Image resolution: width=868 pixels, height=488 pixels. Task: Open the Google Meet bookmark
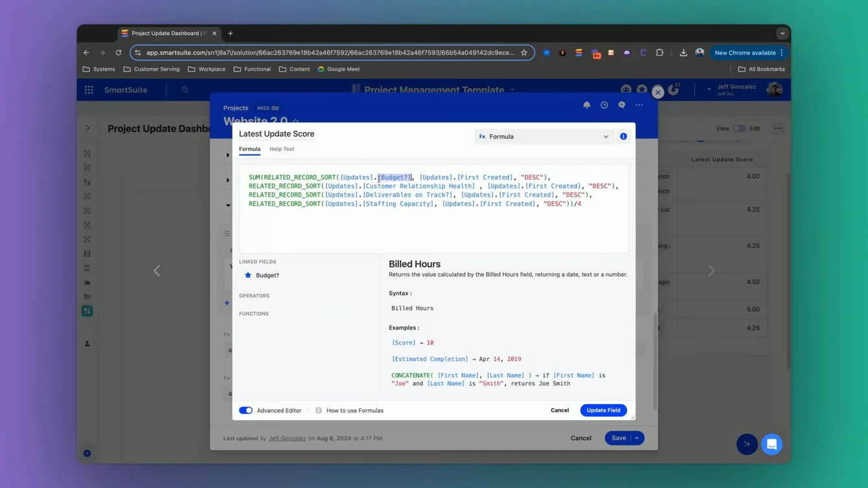click(x=338, y=69)
